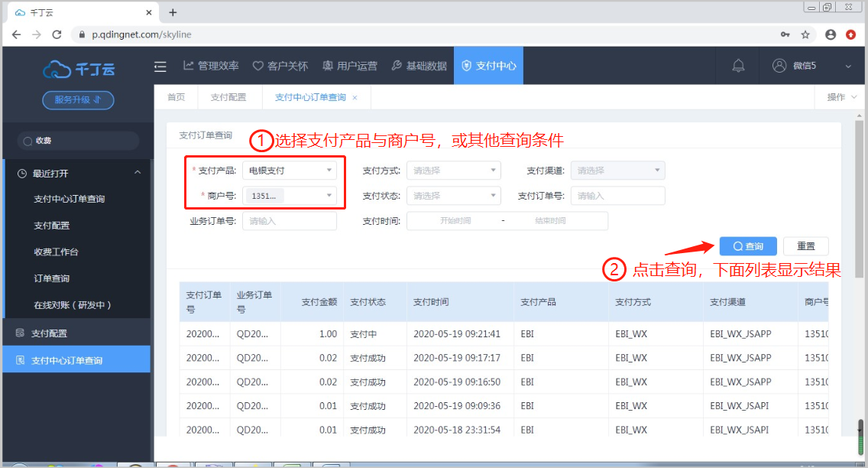Click the 重置 button
The height and width of the screenshot is (468, 868).
[806, 246]
